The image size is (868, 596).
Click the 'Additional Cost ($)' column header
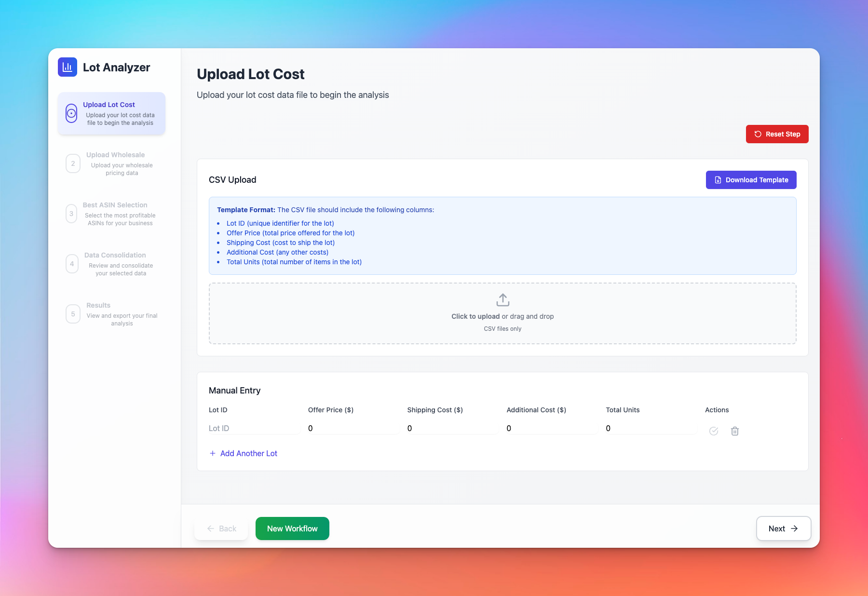pos(536,410)
